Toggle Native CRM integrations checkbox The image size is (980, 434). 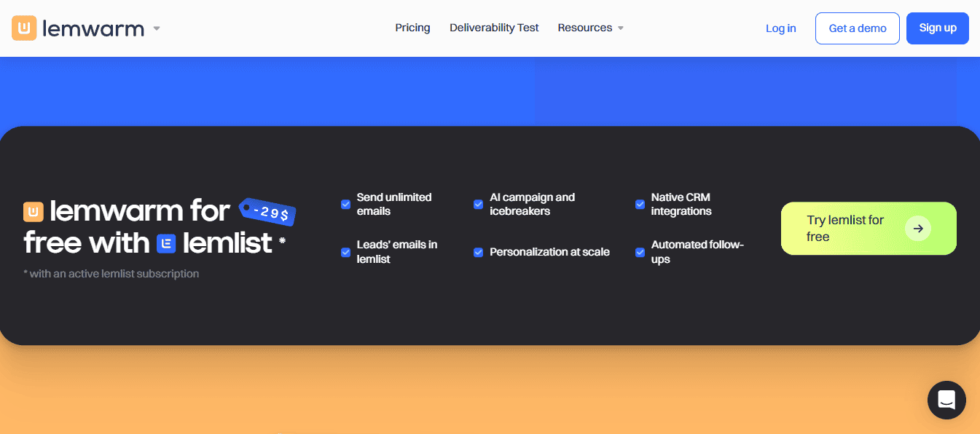(640, 205)
